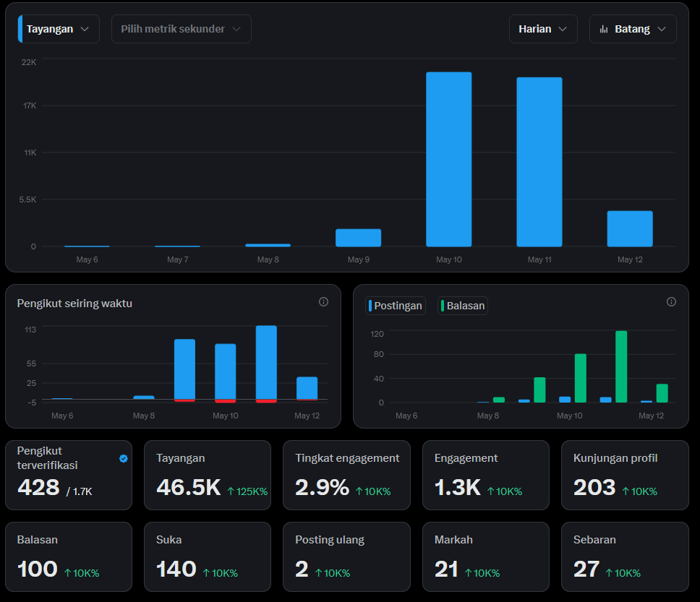
Task: Select the May 9 views bar
Action: tap(359, 238)
